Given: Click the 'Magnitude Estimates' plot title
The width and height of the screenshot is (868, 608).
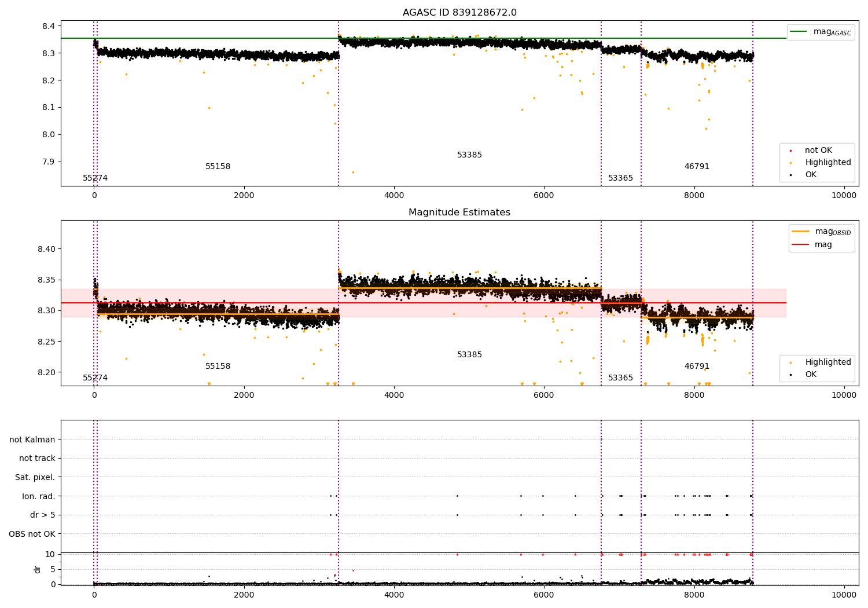Looking at the screenshot, I should 459,213.
